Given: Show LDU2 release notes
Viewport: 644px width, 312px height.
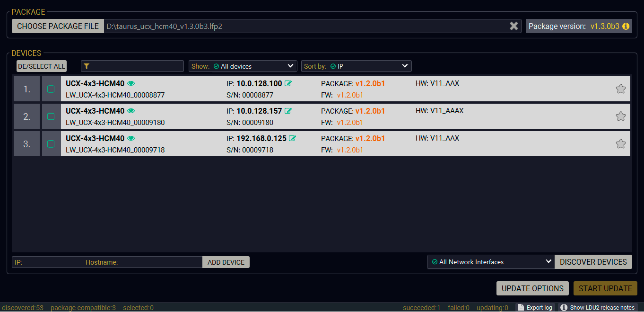Looking at the screenshot, I should (598, 308).
